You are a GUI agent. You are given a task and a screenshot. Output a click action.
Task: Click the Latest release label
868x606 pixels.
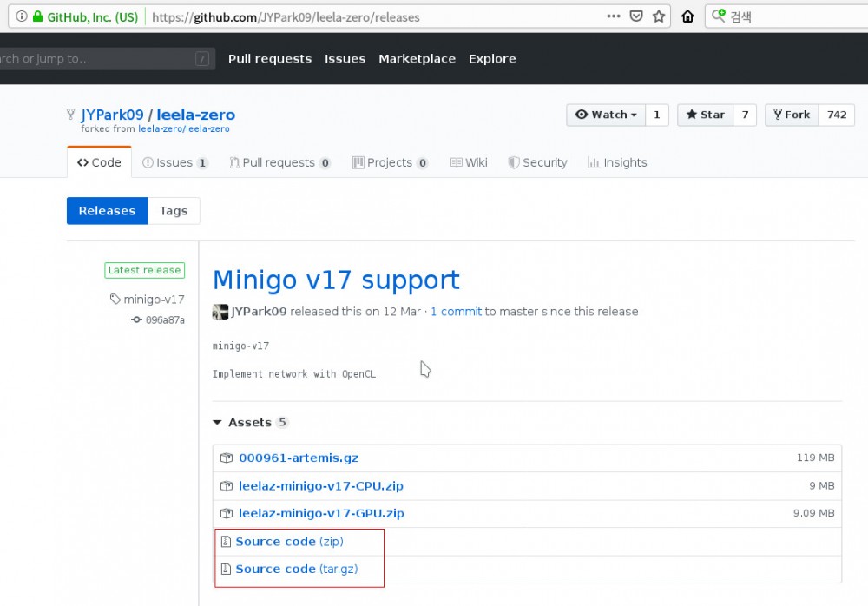144,270
